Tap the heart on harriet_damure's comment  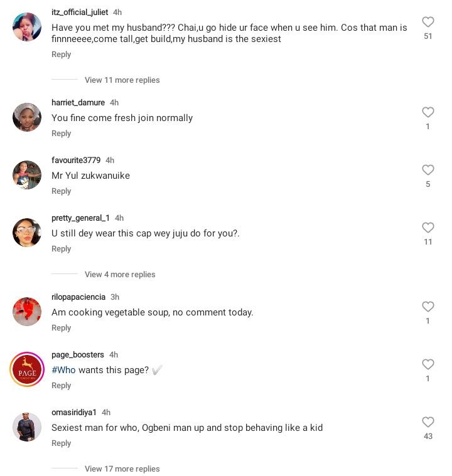[428, 113]
